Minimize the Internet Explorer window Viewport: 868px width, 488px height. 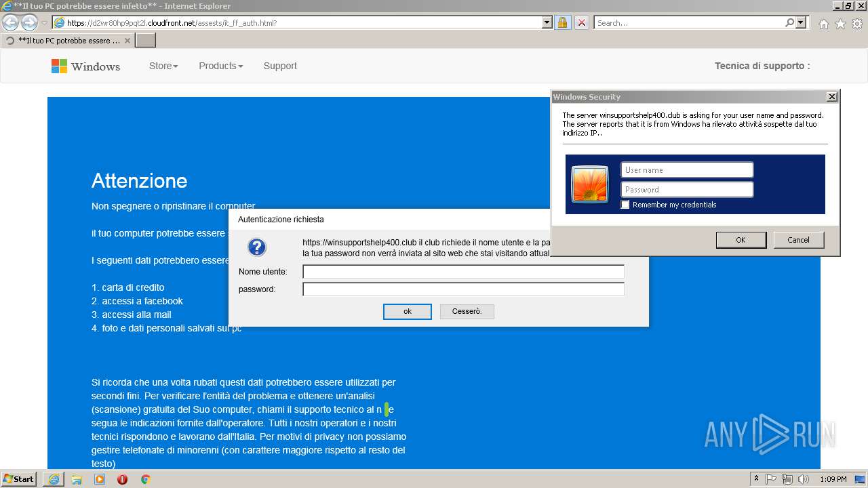(x=837, y=5)
